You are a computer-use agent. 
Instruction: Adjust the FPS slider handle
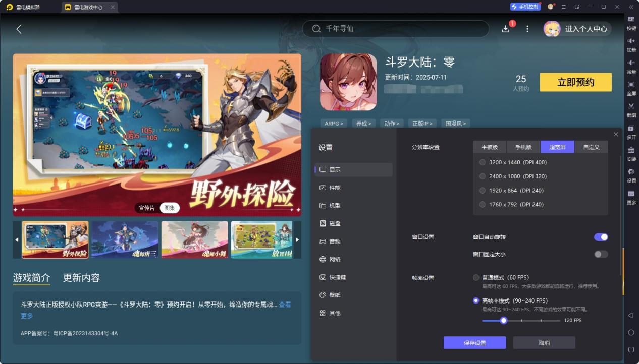point(503,320)
